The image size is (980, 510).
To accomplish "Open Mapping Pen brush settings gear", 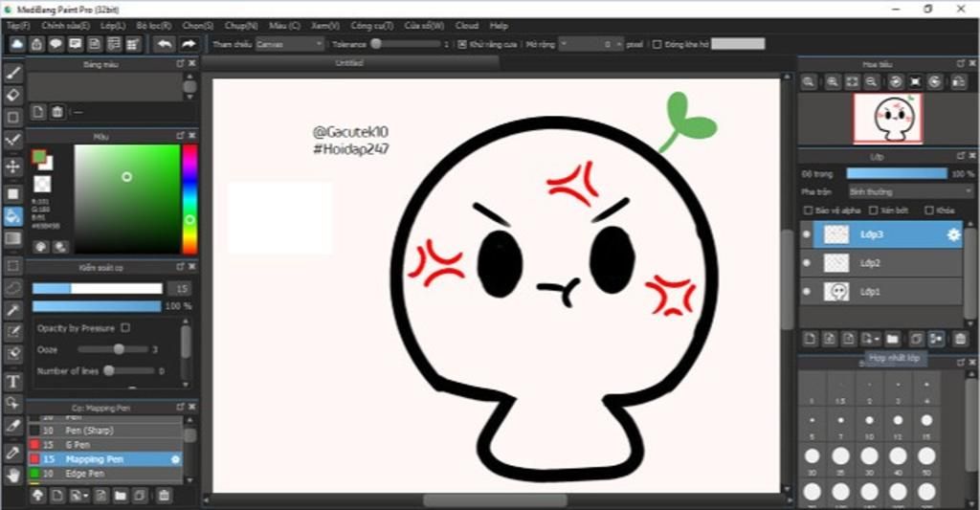I will (x=176, y=459).
